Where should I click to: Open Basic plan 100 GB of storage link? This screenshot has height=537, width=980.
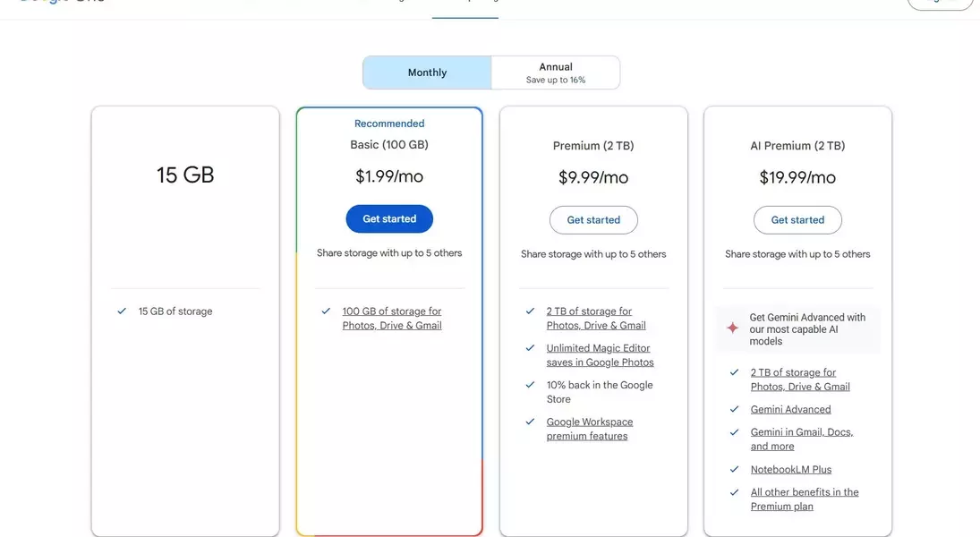392,319
